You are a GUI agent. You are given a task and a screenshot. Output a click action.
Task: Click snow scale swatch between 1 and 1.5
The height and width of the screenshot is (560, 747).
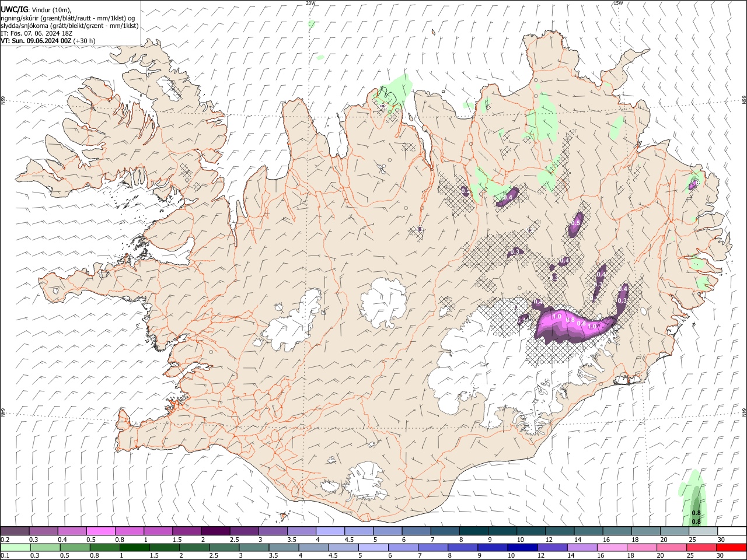click(x=158, y=531)
